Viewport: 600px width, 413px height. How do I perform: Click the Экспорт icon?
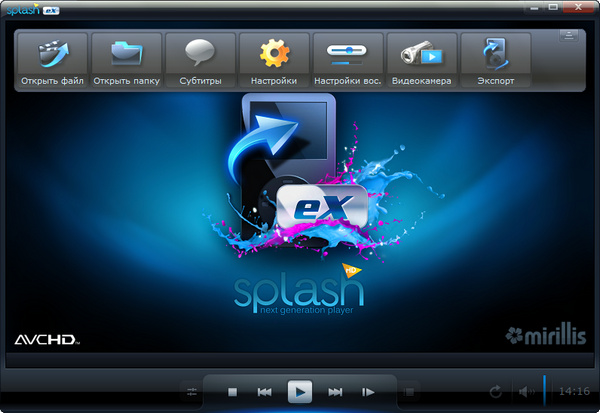(x=495, y=60)
